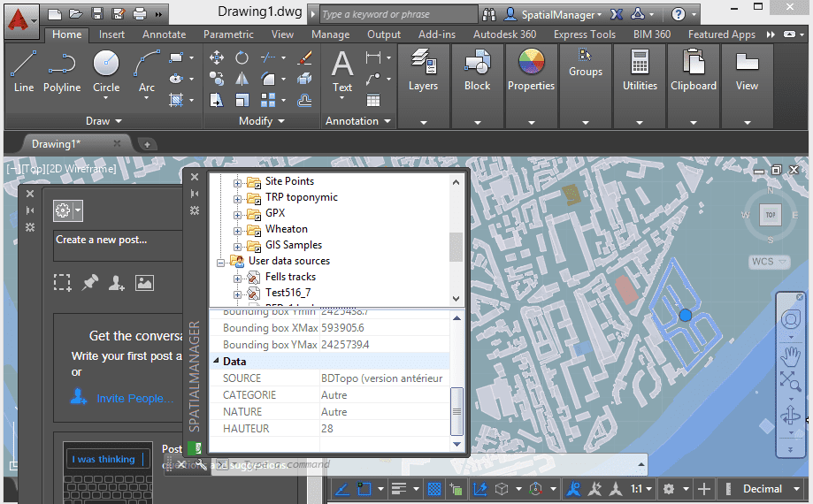Select the Pan hand tool in navigation bar

[x=790, y=356]
